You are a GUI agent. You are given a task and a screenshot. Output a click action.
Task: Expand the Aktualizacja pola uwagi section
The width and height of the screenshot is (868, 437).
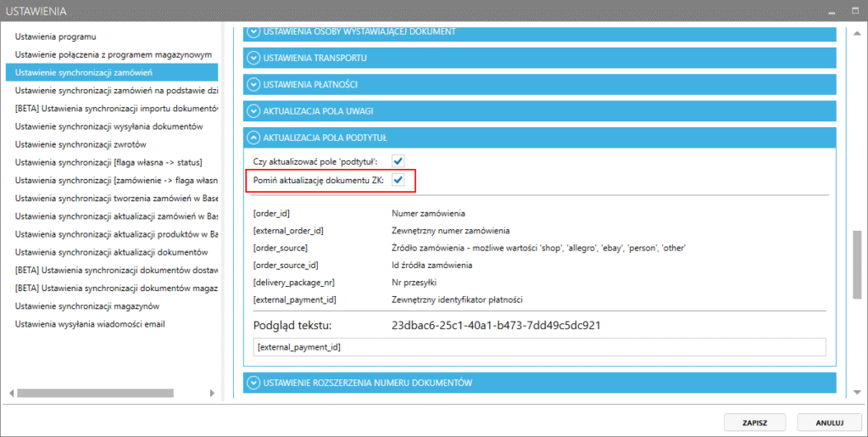point(253,111)
